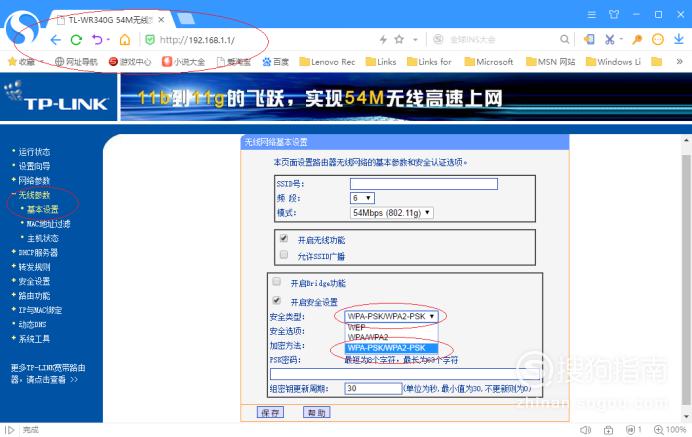Open the MSN bookmark folder
Image resolution: width=692 pixels, height=437 pixels.
click(x=551, y=62)
